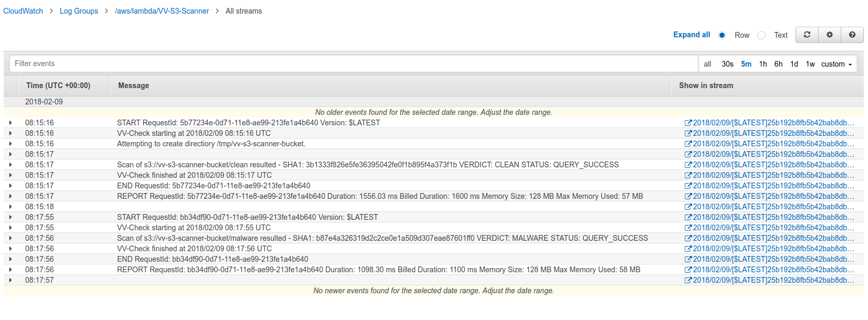The width and height of the screenshot is (868, 320).
Task: Open the /aws/lambda/VV-S3-Scanner breadcrumb link
Action: coord(162,11)
